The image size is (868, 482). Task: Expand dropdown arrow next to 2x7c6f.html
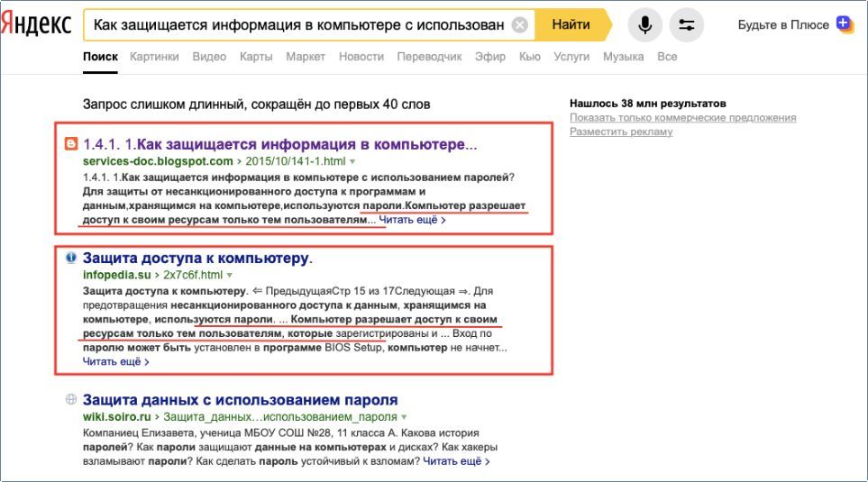(x=230, y=276)
